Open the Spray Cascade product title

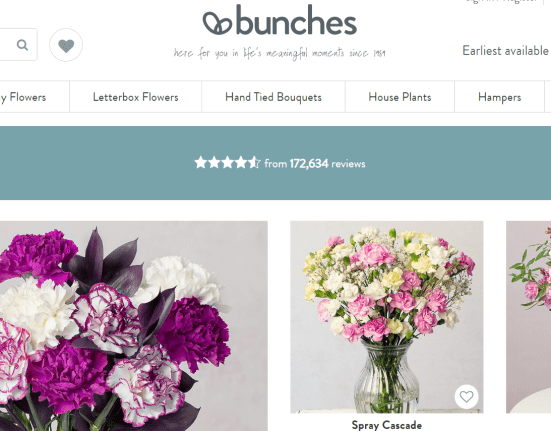pyautogui.click(x=387, y=425)
